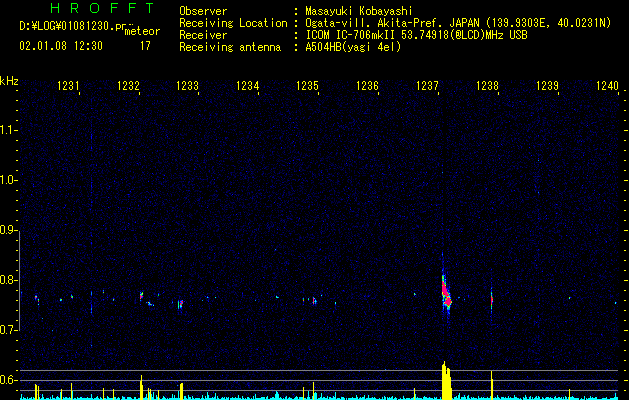Click time marker 1237
The width and height of the screenshot is (629, 400).
(x=427, y=85)
